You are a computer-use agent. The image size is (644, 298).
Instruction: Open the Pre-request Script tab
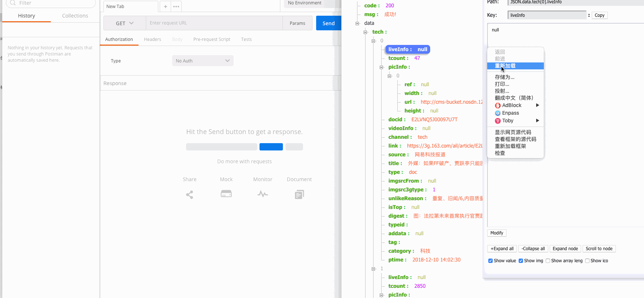point(212,39)
